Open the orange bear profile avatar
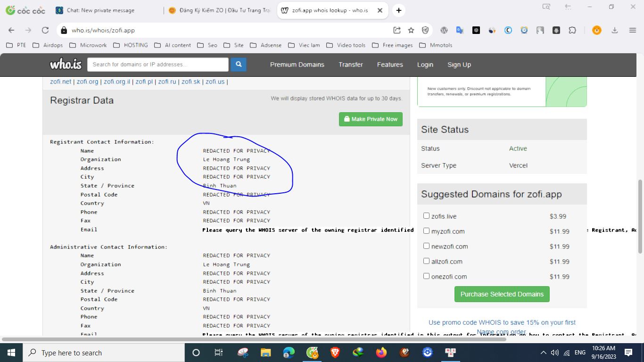 click(x=597, y=30)
